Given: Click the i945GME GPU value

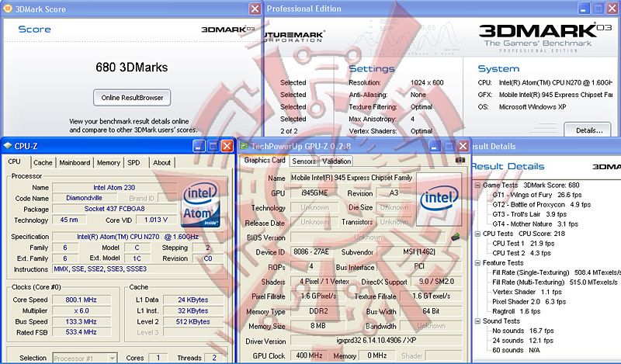Looking at the screenshot, I should [314, 193].
